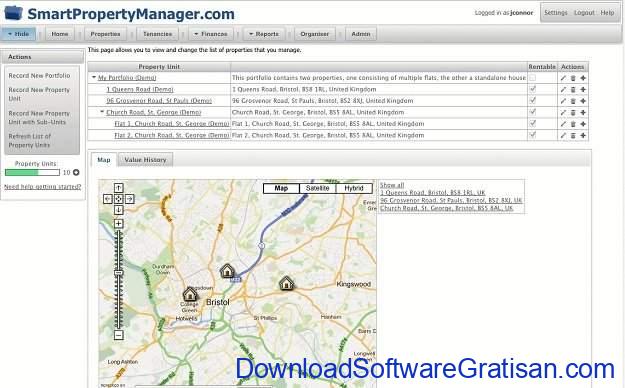Toggle Rentable checkbox for 96 Grosvenor Road

click(533, 100)
